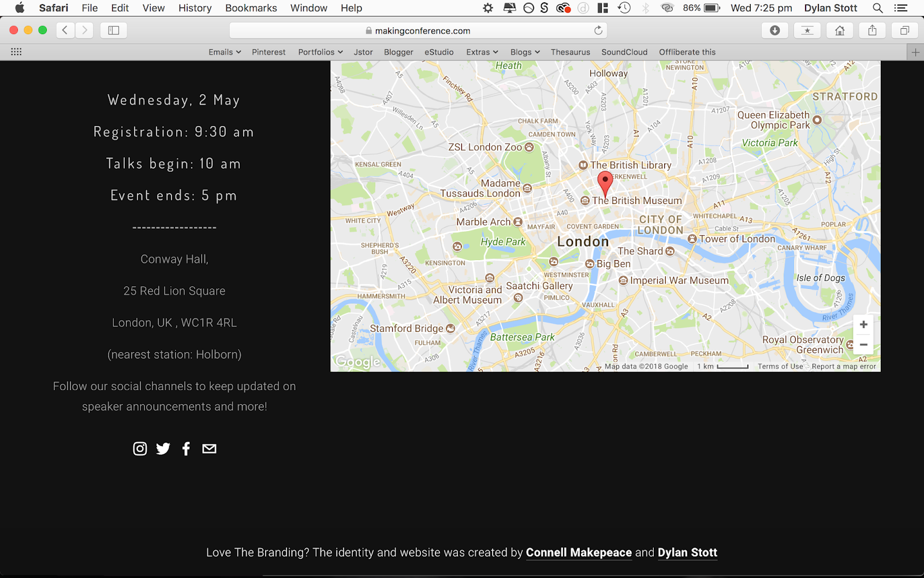Open the File menu
This screenshot has width=924, height=578.
(90, 8)
